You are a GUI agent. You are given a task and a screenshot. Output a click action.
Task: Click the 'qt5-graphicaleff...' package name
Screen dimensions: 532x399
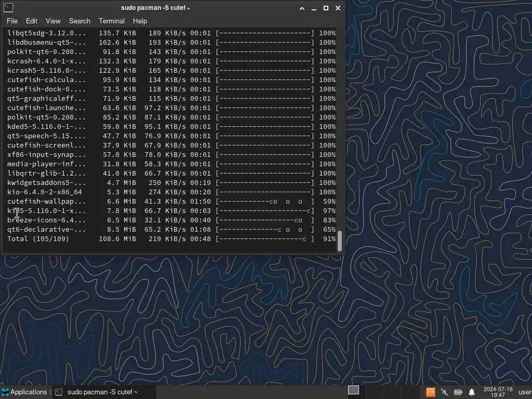click(46, 99)
